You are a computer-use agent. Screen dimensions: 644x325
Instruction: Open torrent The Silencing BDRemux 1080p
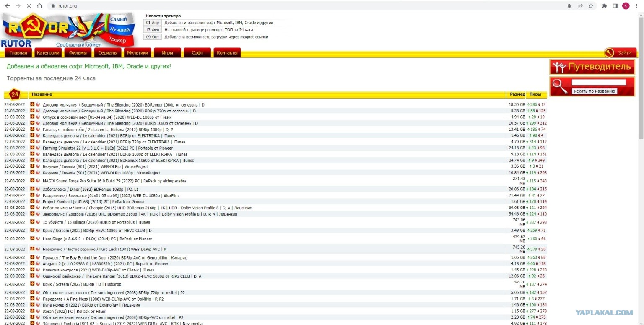point(124,104)
